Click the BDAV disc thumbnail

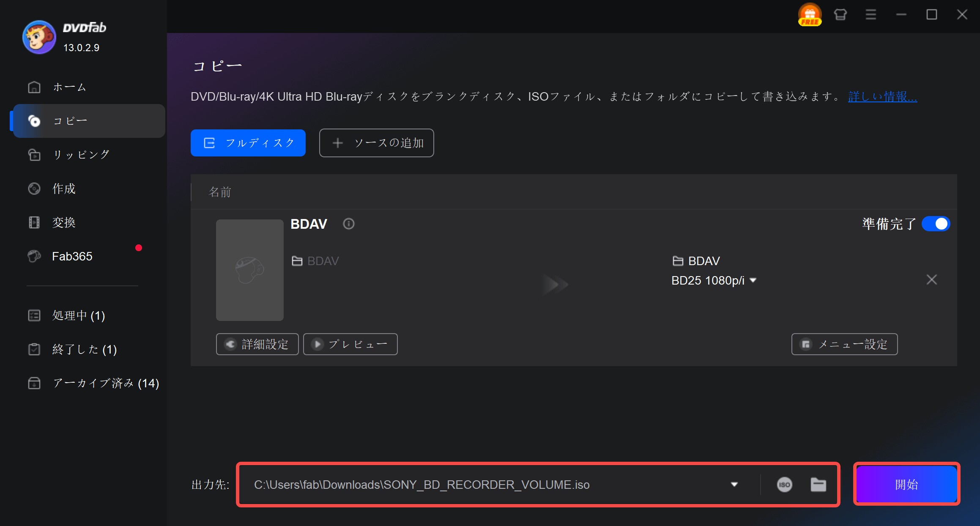(250, 270)
